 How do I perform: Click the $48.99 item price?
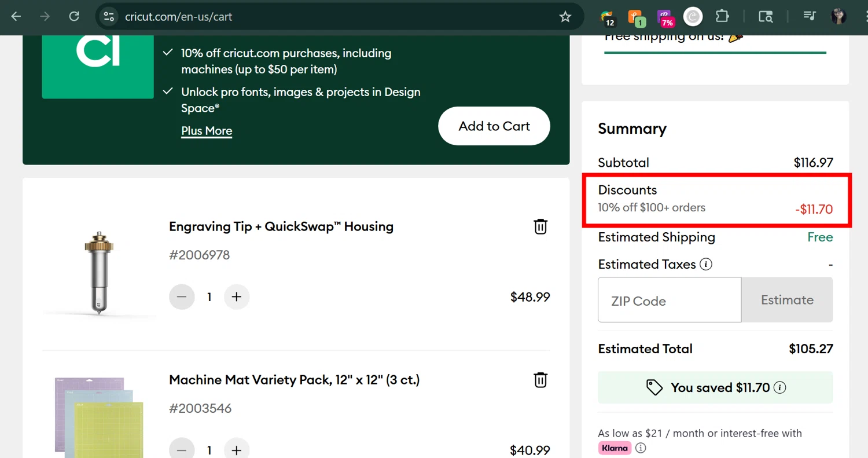(x=530, y=297)
